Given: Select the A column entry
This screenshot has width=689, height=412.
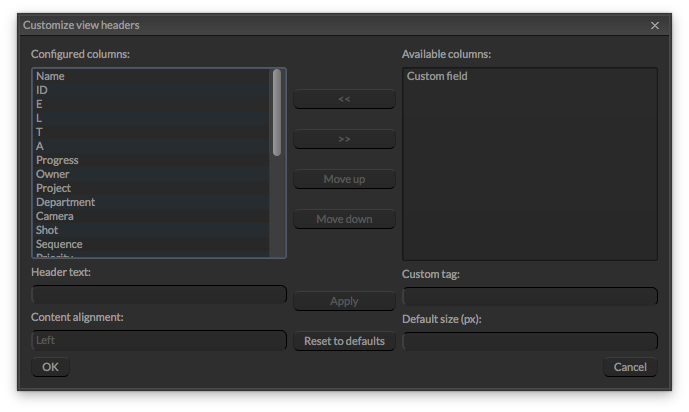Looking at the screenshot, I should [152, 146].
